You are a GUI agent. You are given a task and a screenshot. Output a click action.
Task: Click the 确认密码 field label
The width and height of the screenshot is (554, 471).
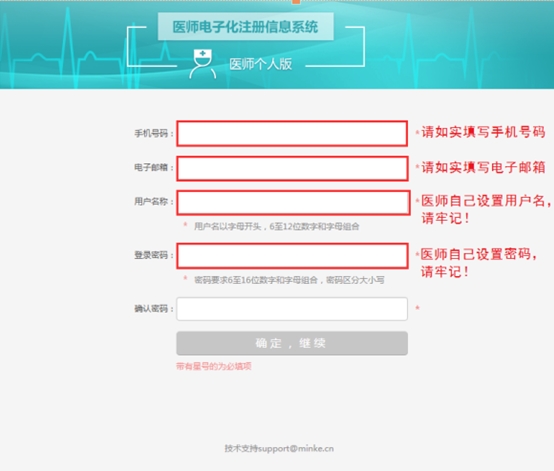pyautogui.click(x=151, y=309)
